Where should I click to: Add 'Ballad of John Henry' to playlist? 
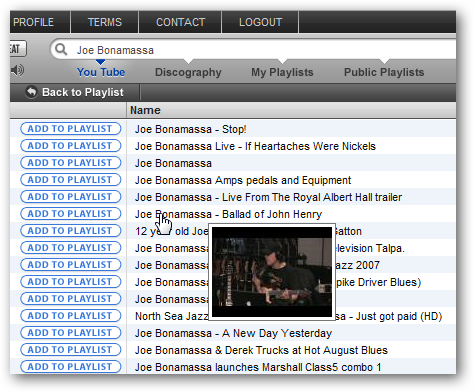(x=70, y=214)
